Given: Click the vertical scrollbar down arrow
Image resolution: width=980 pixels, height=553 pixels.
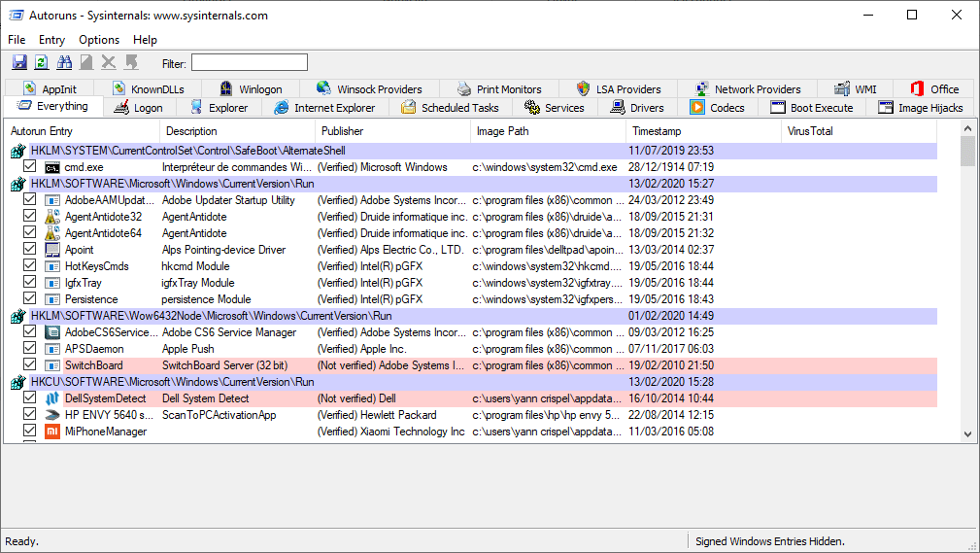Looking at the screenshot, I should tap(967, 434).
